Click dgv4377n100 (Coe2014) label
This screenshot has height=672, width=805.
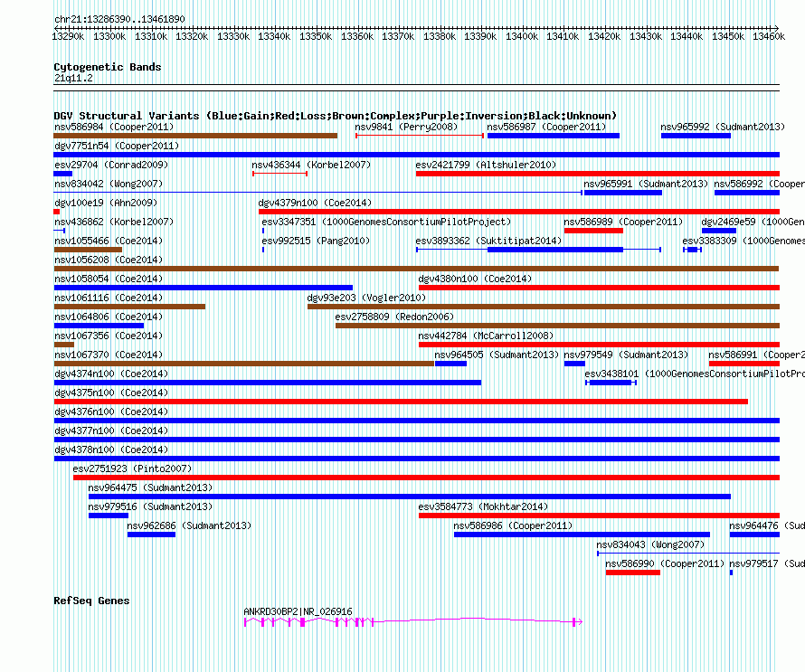tap(111, 431)
